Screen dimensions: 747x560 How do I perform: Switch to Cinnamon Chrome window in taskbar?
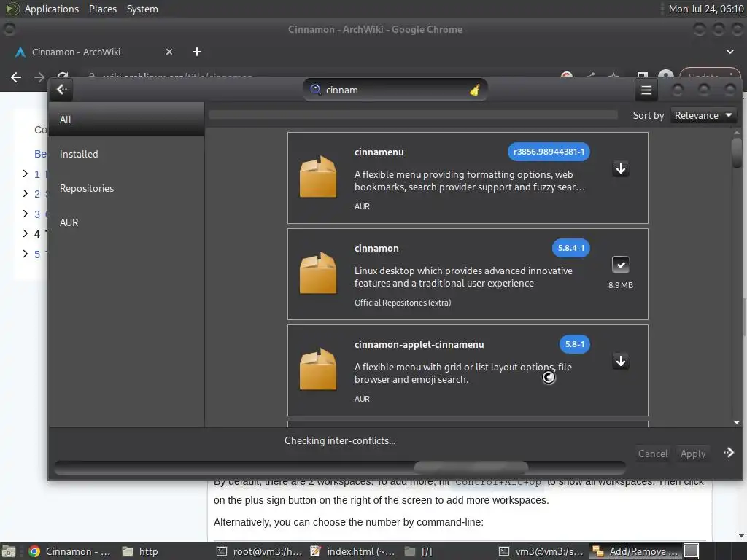pyautogui.click(x=69, y=551)
